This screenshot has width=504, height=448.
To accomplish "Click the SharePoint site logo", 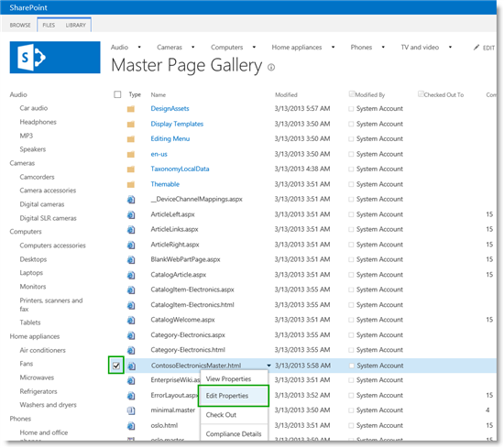I will 55,57.
